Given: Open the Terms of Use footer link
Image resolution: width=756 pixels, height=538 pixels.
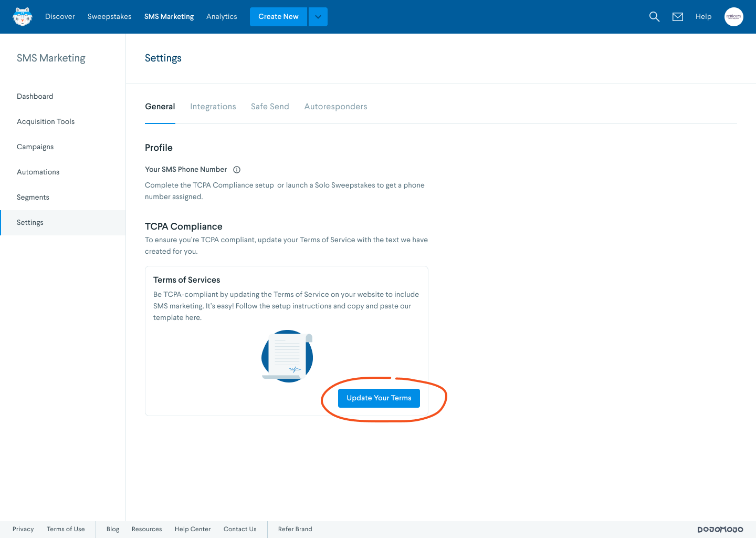Looking at the screenshot, I should point(66,529).
